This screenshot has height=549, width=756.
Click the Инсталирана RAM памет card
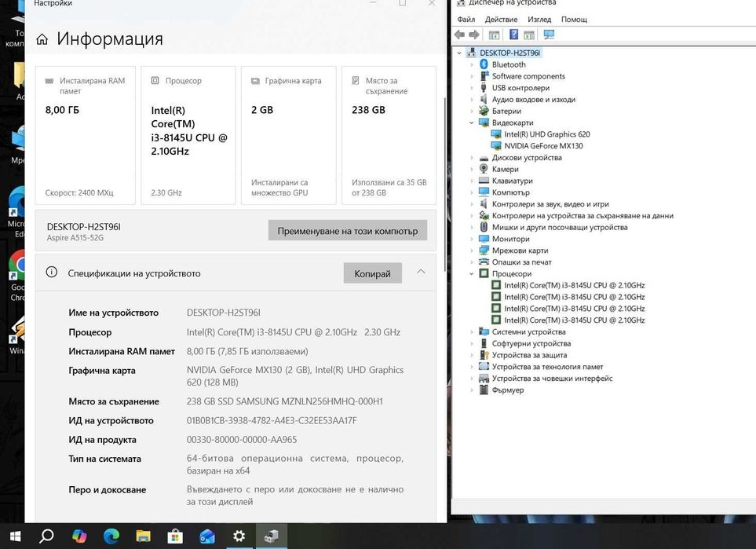86,136
